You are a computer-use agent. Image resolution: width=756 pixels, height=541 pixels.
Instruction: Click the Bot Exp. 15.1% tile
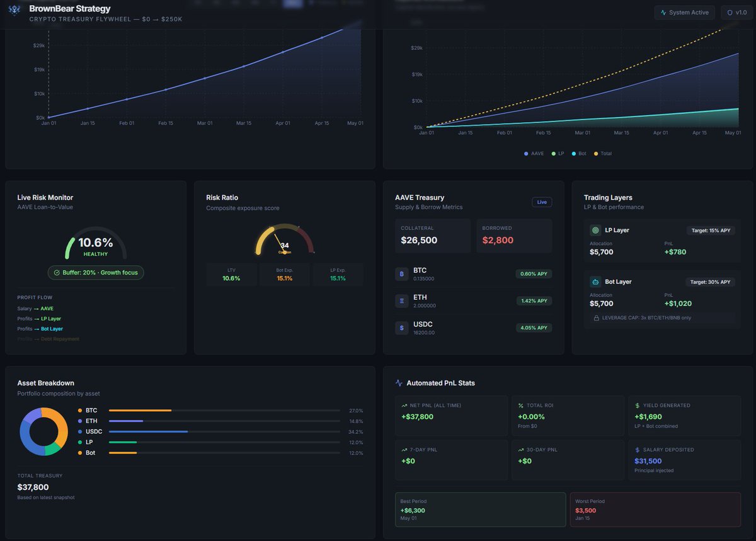[x=285, y=275]
